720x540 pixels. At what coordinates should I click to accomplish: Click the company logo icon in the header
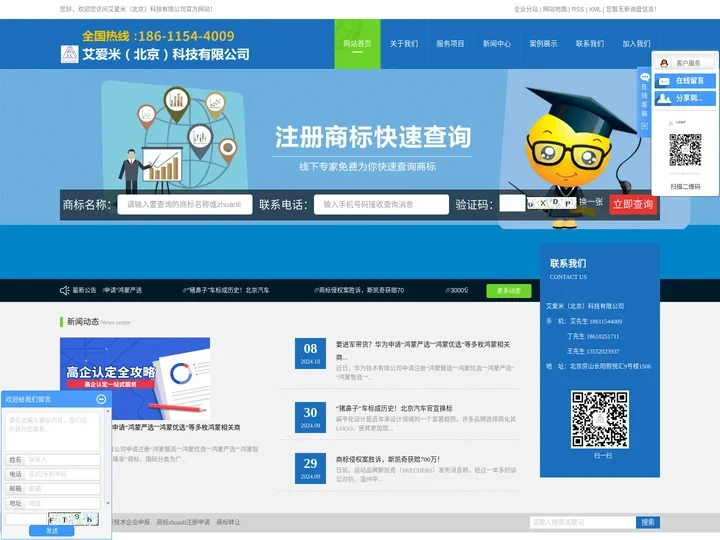pos(70,54)
